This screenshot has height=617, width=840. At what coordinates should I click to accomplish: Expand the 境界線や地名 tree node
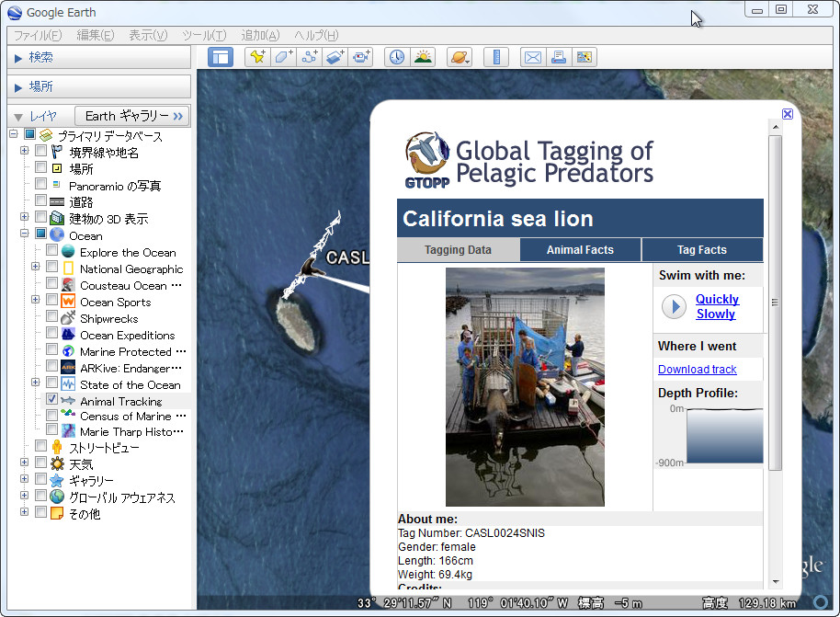coord(24,151)
